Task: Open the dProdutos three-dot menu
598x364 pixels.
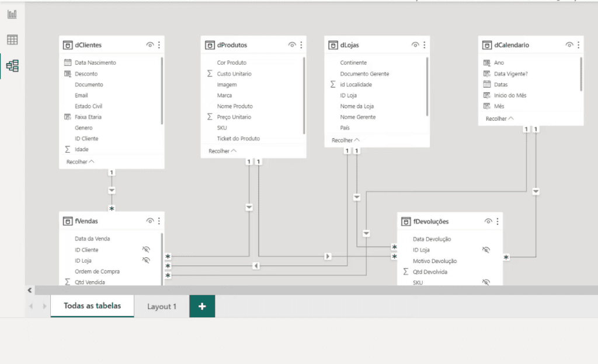Action: pos(300,44)
